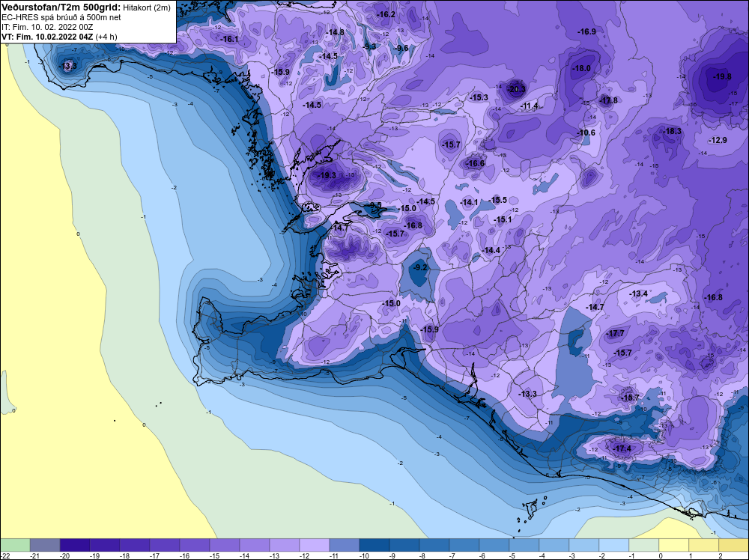Click the -14.8 temperature value

(x=336, y=32)
